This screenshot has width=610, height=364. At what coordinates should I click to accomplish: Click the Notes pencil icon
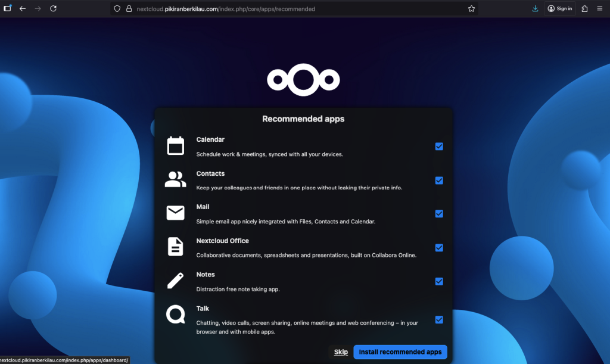[176, 281]
